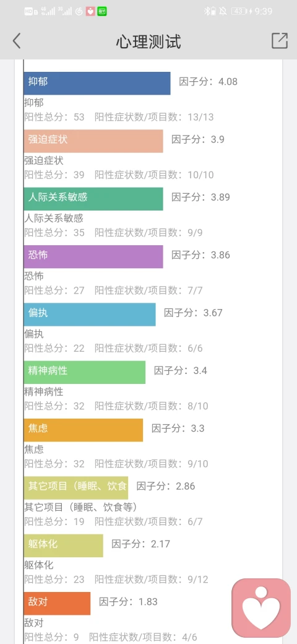Tap the battery level indicator
The height and width of the screenshot is (644, 297).
pyautogui.click(x=241, y=12)
